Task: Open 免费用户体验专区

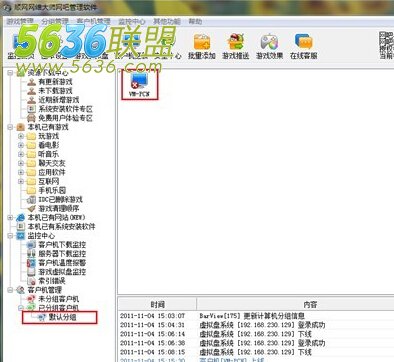Action: tap(65, 118)
